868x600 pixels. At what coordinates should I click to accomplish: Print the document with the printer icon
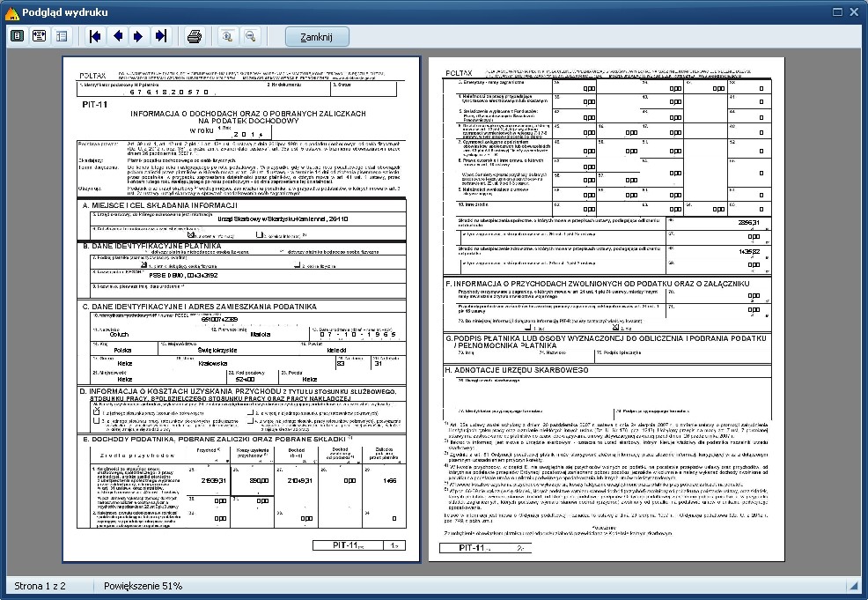195,37
